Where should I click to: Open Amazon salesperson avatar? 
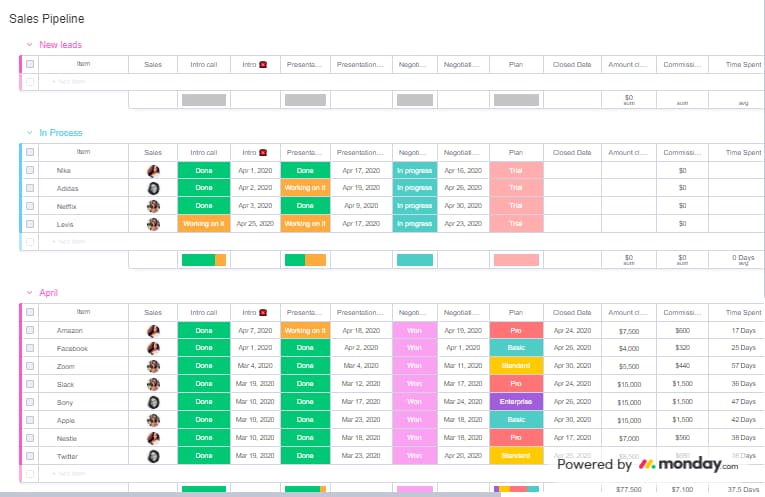coord(153,331)
